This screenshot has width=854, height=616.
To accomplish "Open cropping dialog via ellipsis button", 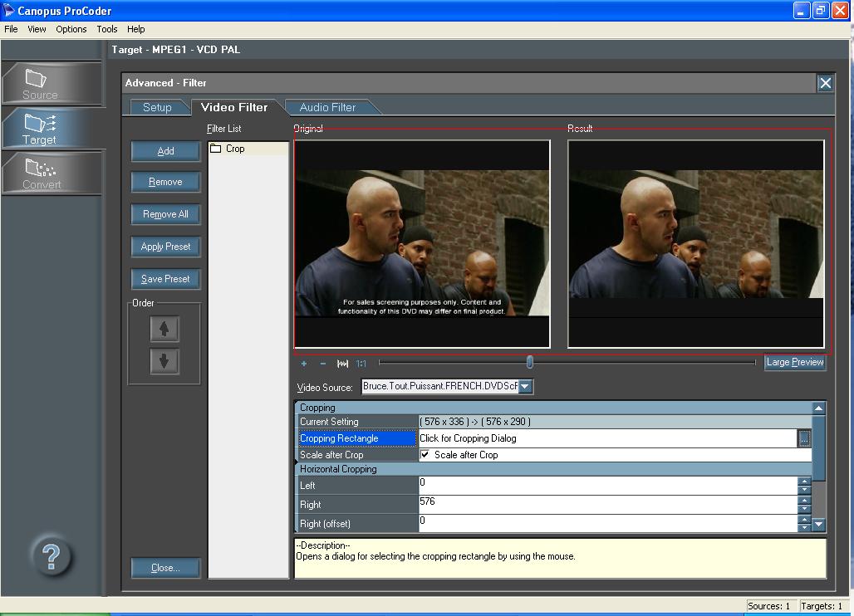I will (804, 438).
